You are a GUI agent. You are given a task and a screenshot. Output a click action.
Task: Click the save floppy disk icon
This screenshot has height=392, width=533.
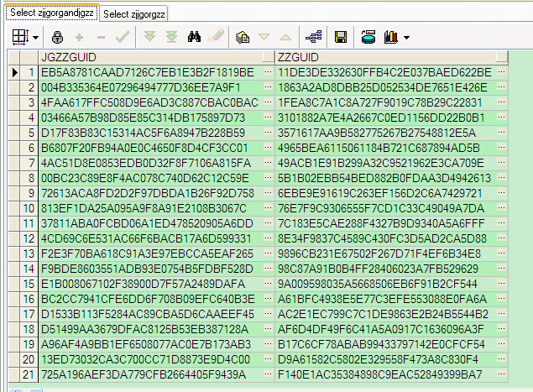pos(341,37)
